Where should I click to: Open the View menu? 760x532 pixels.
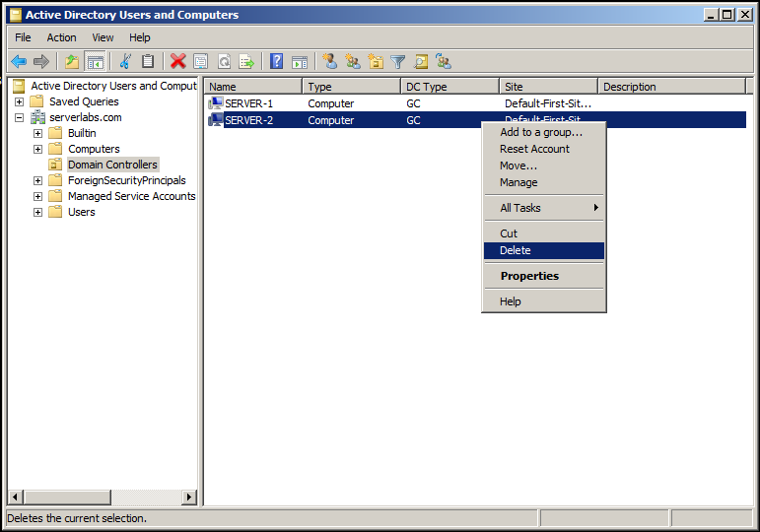(103, 37)
